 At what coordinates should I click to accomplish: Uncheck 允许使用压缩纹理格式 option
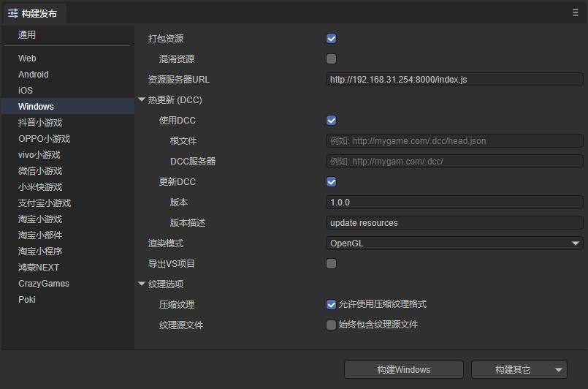(332, 305)
